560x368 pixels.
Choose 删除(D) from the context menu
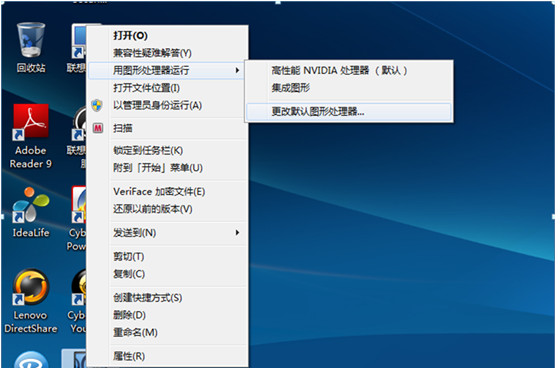point(168,315)
